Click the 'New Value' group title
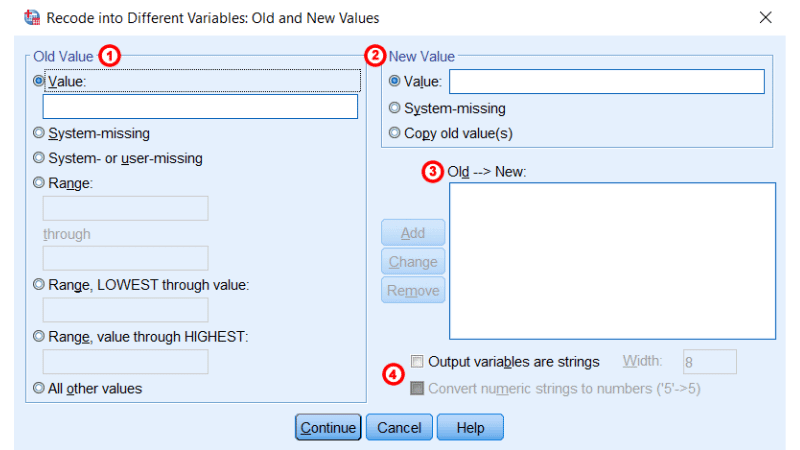This screenshot has height=450, width=800. (x=421, y=56)
